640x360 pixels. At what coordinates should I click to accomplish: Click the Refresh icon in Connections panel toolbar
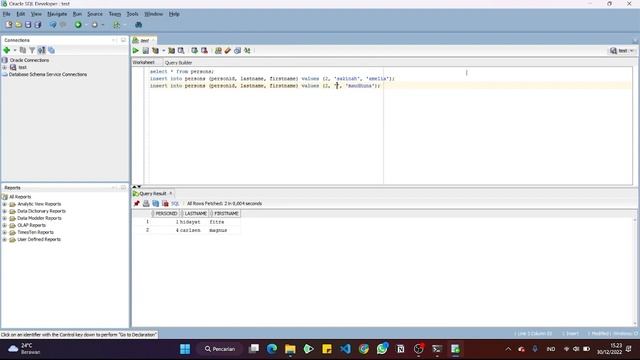point(23,50)
